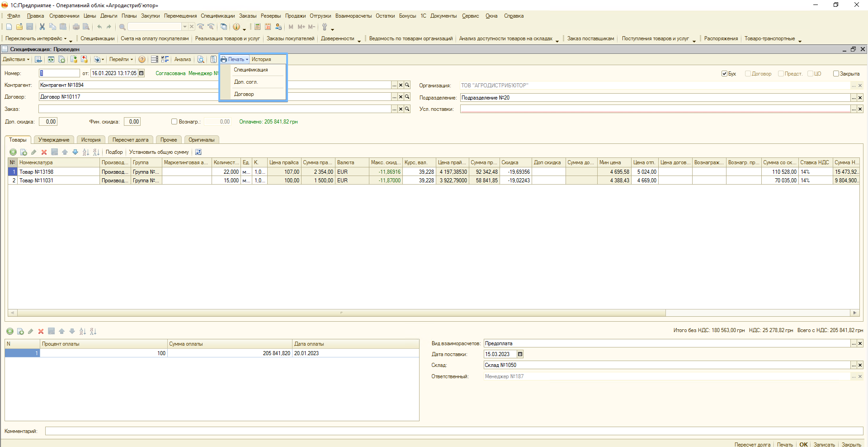This screenshot has height=447, width=868.
Task: Sort the goods table ascending А-Я
Action: [x=85, y=152]
